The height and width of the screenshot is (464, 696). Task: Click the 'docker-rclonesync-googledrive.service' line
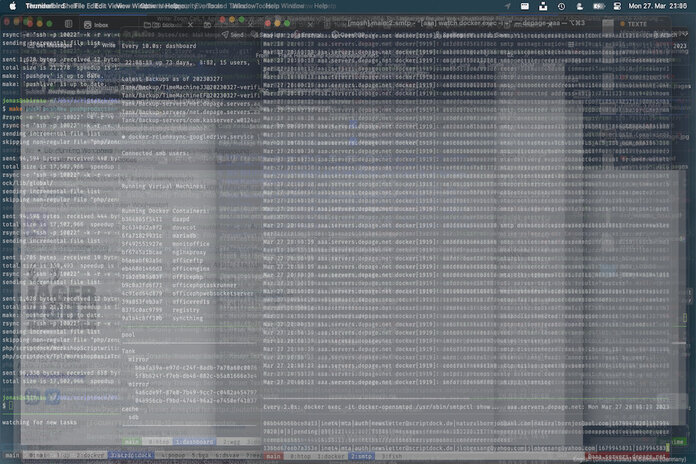[187, 137]
